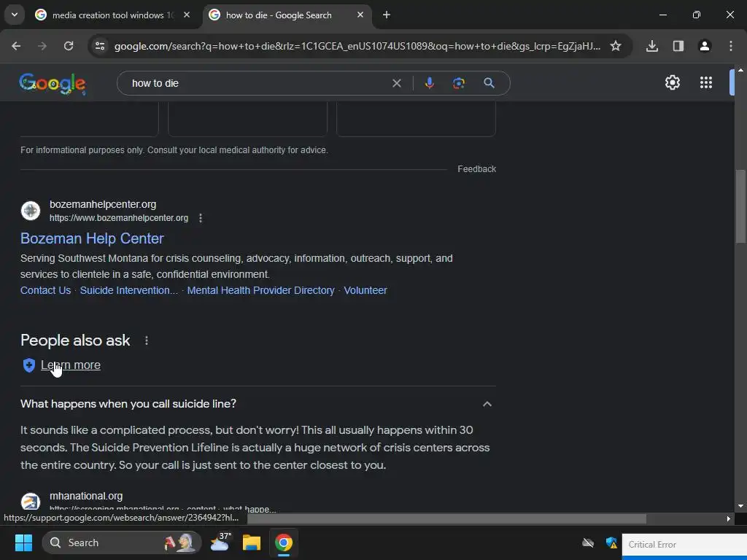
Task: Click the vertical page scrollbar
Action: tap(740, 206)
